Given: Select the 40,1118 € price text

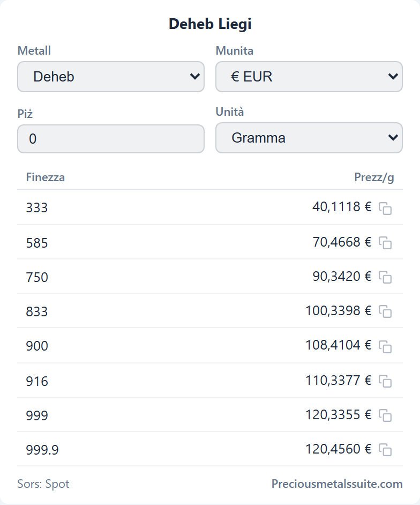Looking at the screenshot, I should pyautogui.click(x=342, y=206).
